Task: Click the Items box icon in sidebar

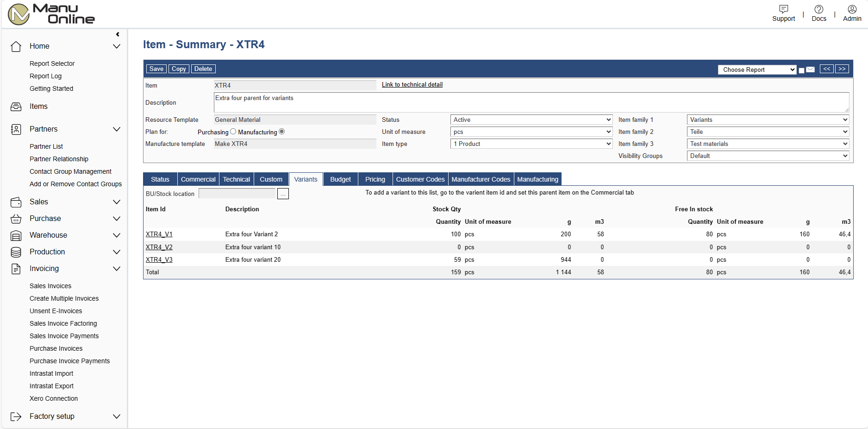Action: 16,107
